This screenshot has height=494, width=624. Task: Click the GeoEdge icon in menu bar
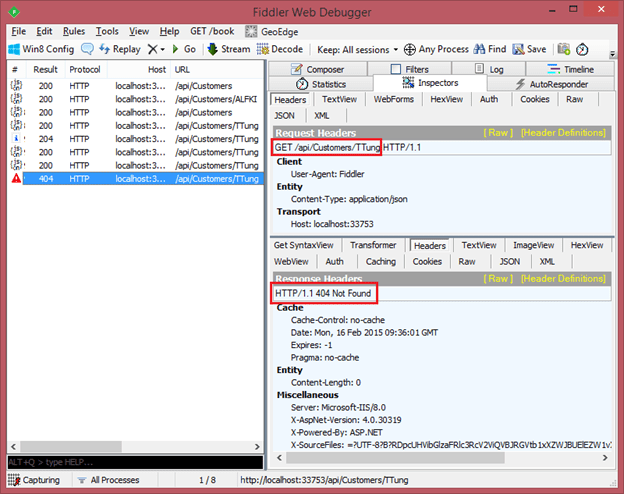[251, 31]
